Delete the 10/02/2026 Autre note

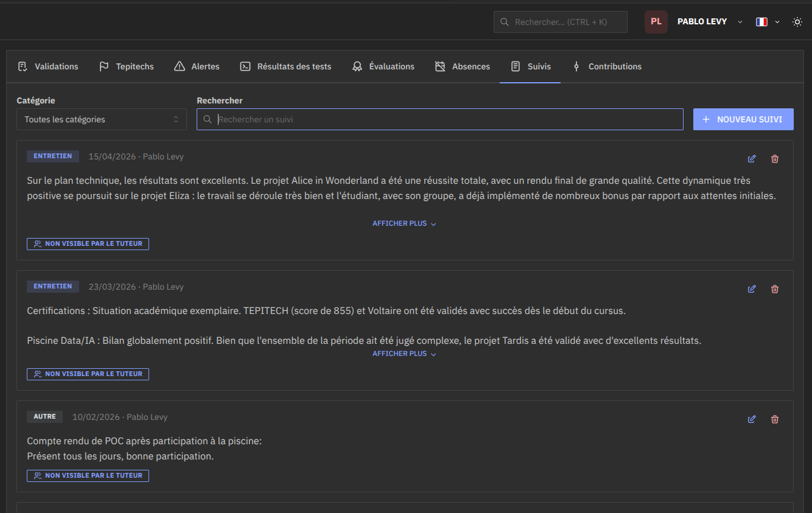(x=775, y=419)
